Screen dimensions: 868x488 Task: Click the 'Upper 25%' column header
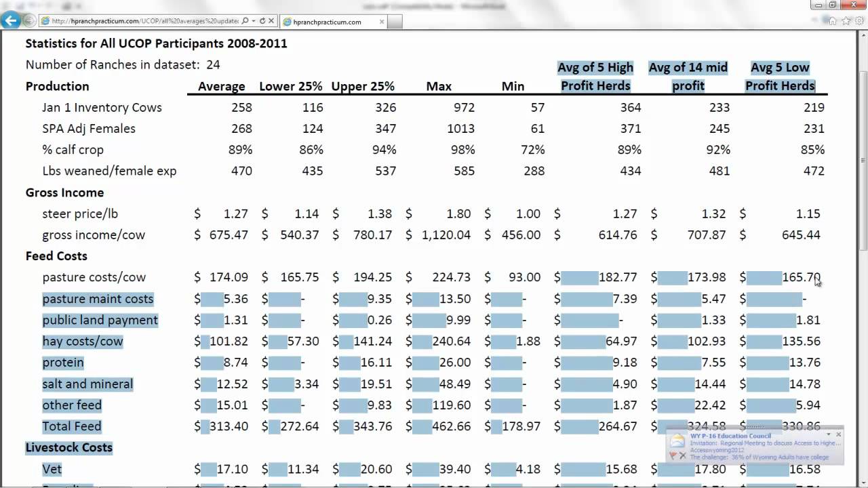coord(363,87)
